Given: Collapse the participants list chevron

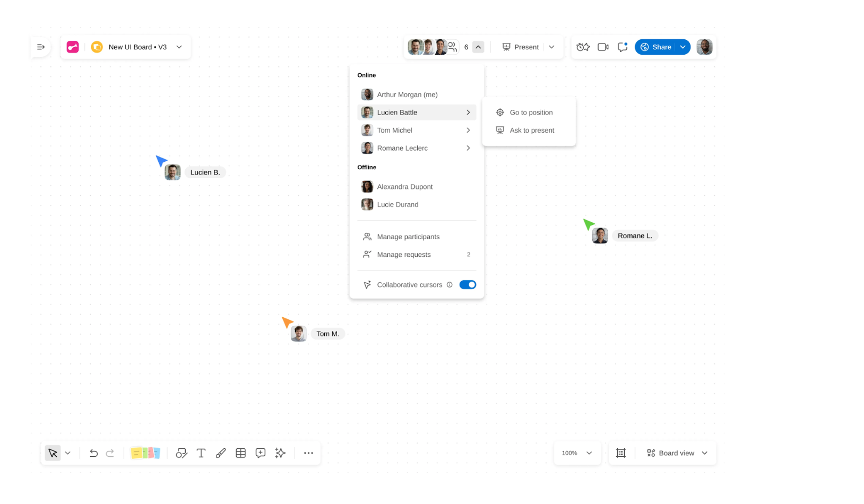Looking at the screenshot, I should click(x=478, y=47).
